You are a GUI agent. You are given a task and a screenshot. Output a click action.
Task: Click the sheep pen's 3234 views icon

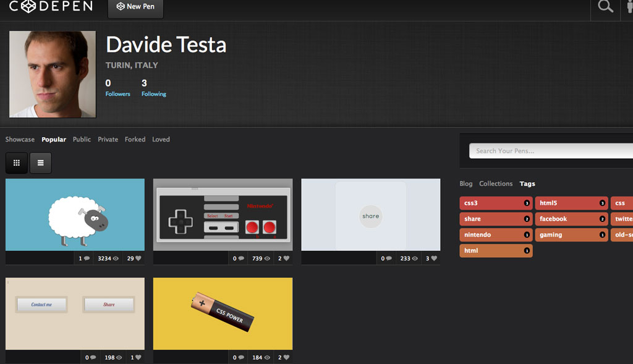pyautogui.click(x=116, y=258)
